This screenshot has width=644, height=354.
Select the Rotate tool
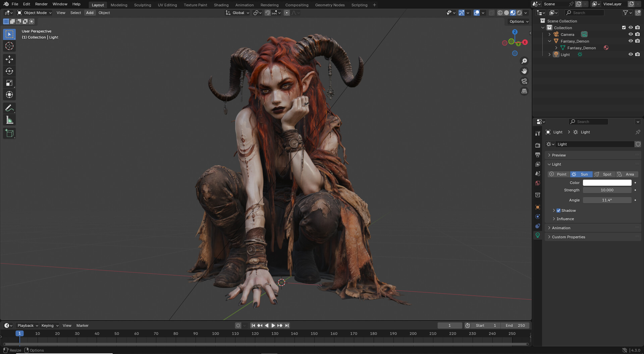click(9, 71)
